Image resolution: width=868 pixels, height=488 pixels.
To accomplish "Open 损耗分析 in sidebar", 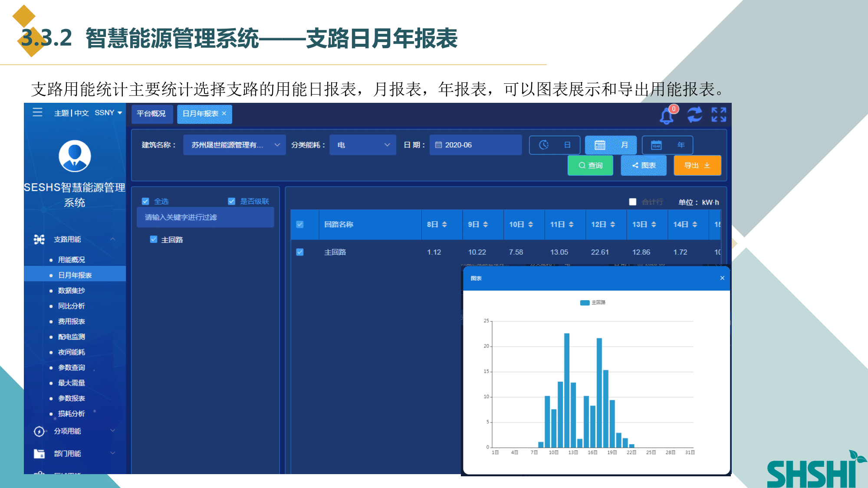I will click(x=72, y=414).
